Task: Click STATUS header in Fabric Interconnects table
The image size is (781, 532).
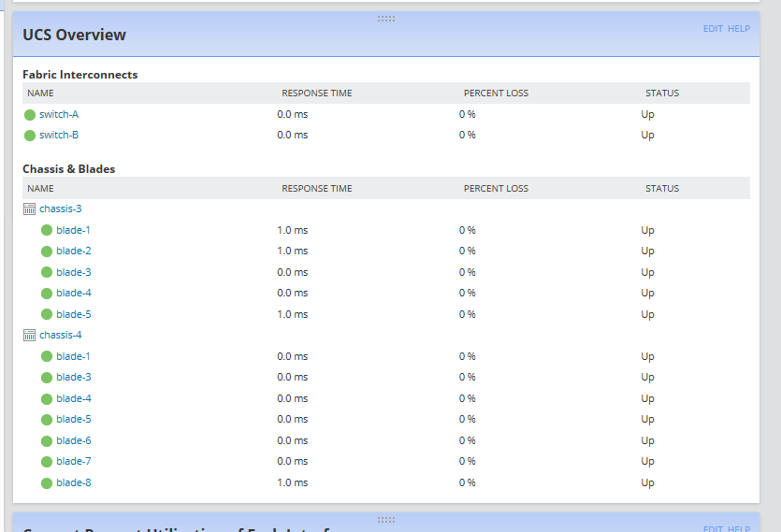Action: click(662, 93)
